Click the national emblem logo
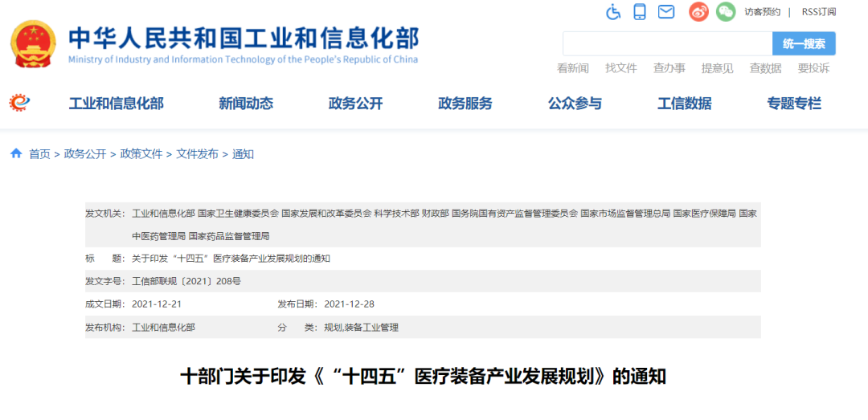This screenshot has width=868, height=420. 33,43
